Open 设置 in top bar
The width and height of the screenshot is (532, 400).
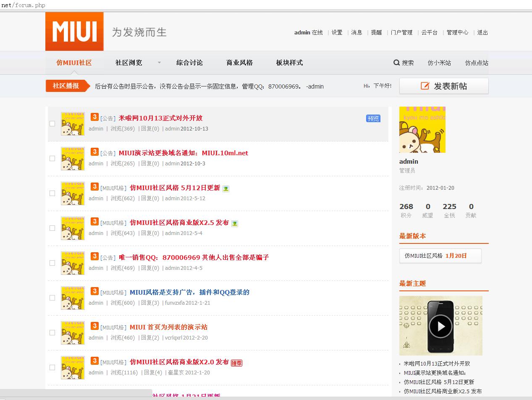337,32
